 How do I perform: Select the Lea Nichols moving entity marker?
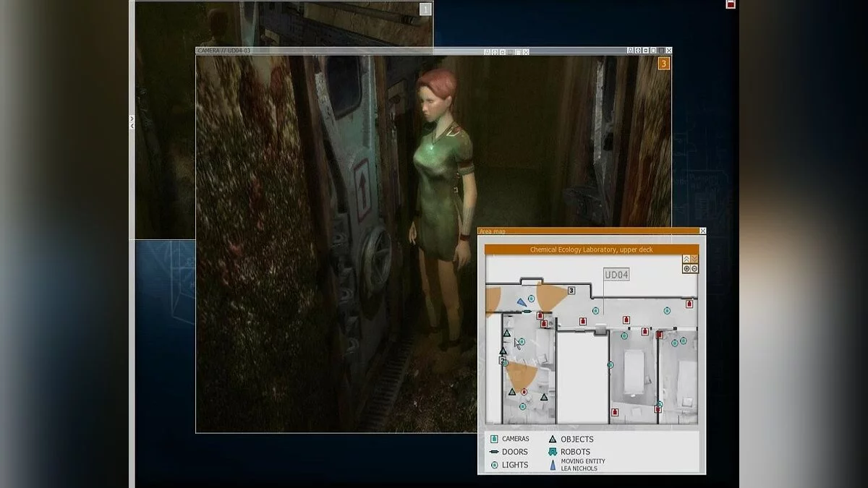(x=522, y=302)
